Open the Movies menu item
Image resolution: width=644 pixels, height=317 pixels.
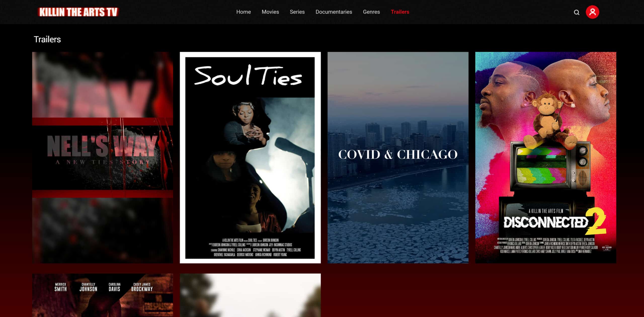pyautogui.click(x=270, y=12)
